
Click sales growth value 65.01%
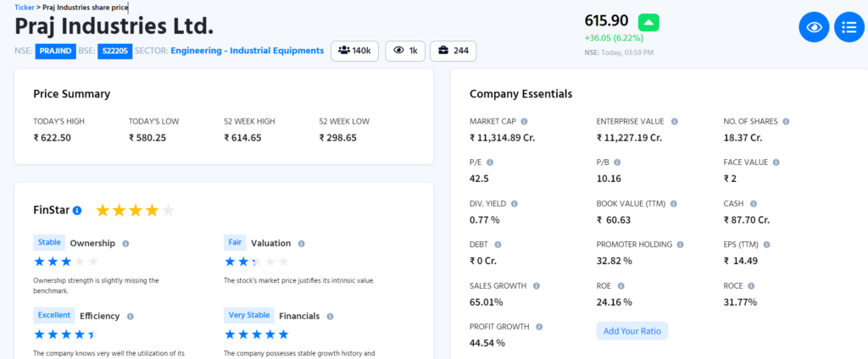486,302
